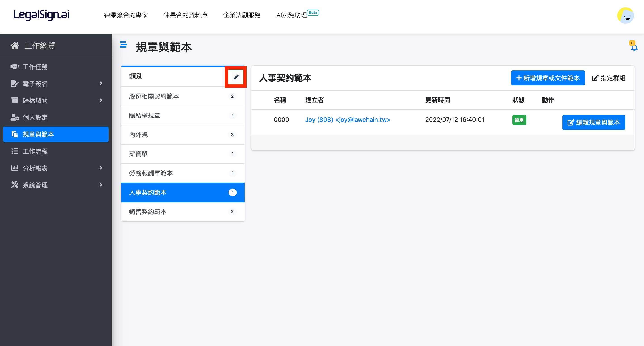This screenshot has width=644, height=346.
Task: Open 律果合約資料庫 in top navigation
Action: coord(185,15)
